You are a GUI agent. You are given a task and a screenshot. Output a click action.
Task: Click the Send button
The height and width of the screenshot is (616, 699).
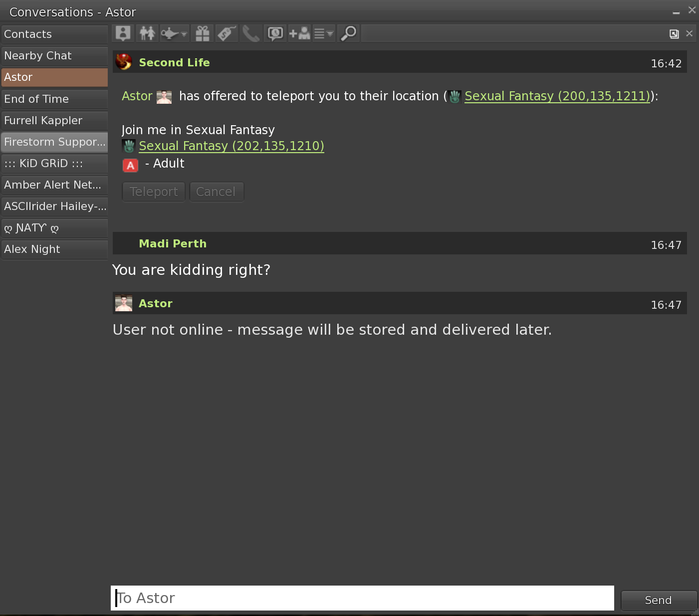click(x=659, y=600)
